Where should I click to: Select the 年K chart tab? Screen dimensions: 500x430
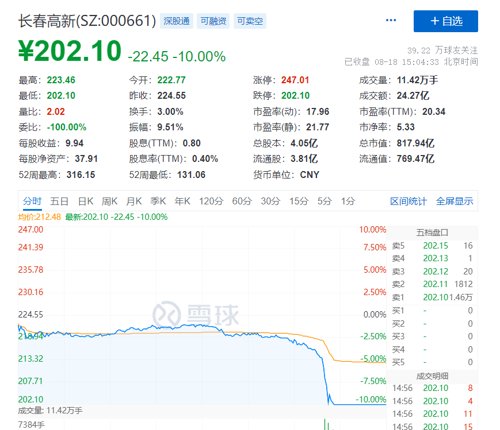182,201
